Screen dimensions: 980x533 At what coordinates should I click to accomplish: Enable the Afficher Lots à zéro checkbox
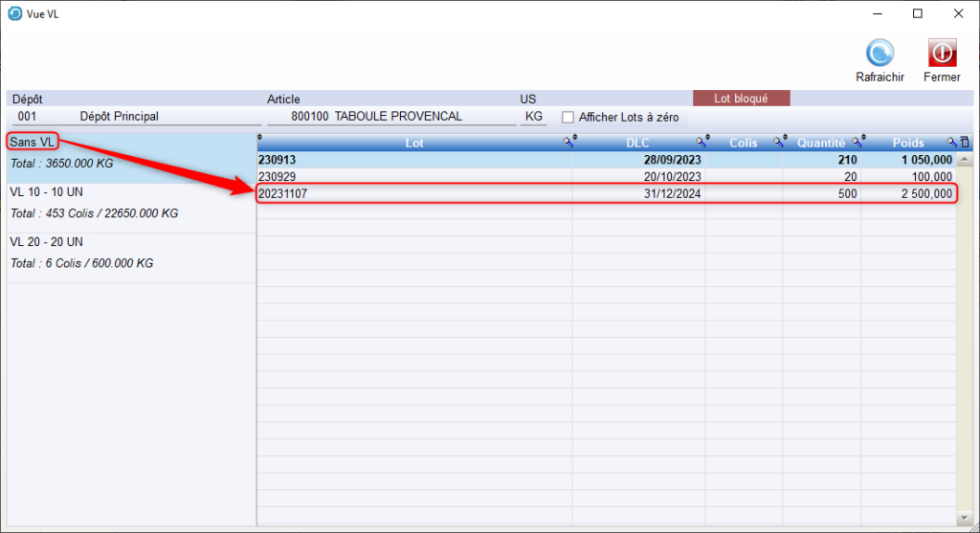568,117
